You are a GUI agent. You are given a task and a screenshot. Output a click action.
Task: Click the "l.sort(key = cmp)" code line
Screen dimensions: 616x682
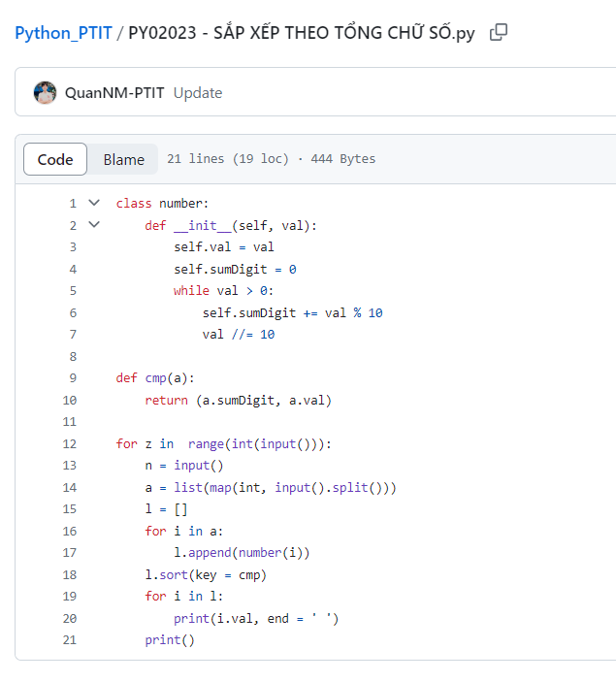click(x=206, y=574)
